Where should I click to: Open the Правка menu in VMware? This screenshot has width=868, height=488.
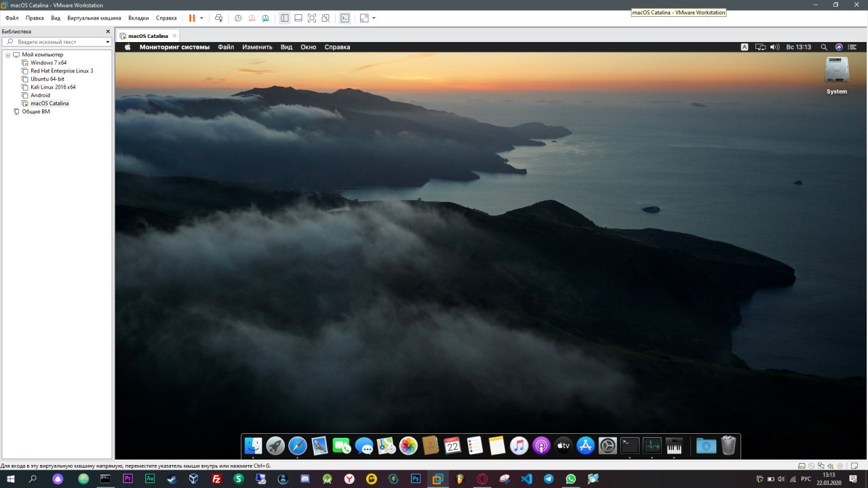tap(35, 18)
